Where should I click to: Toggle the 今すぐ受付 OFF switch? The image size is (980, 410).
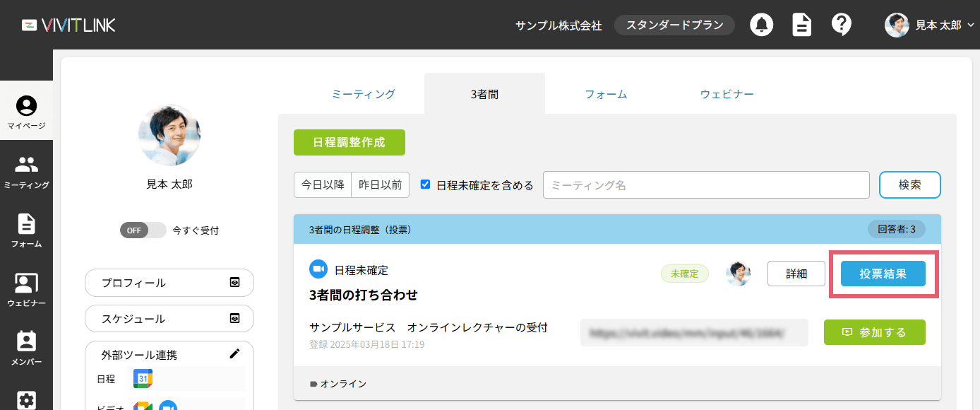(143, 230)
